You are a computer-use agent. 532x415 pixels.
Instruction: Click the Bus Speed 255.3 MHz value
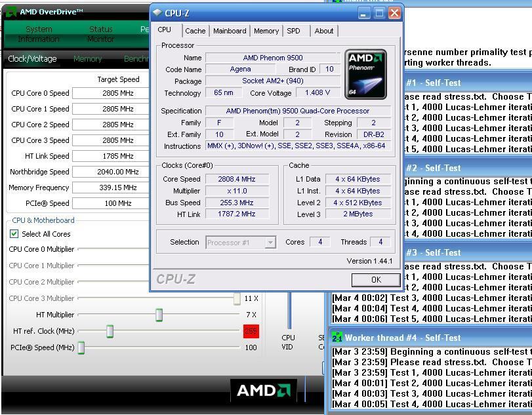click(237, 203)
